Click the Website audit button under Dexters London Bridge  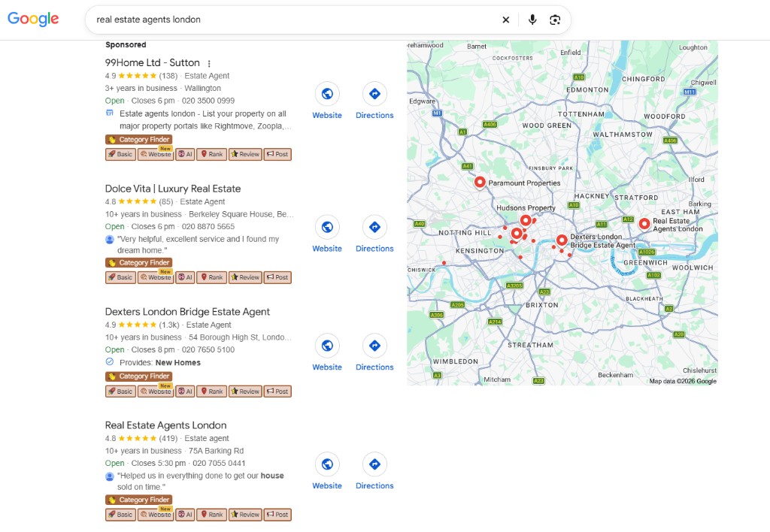click(156, 391)
